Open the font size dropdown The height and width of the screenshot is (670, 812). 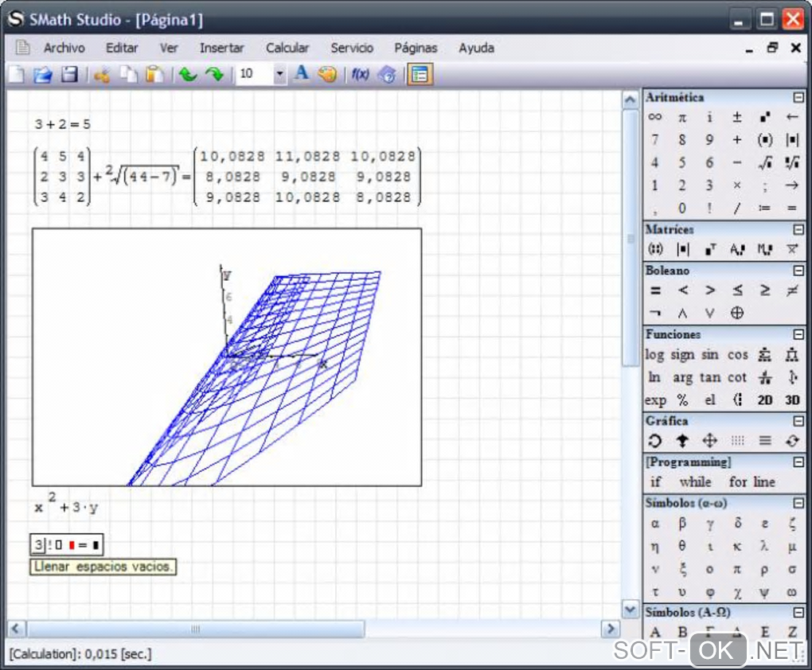(x=279, y=75)
